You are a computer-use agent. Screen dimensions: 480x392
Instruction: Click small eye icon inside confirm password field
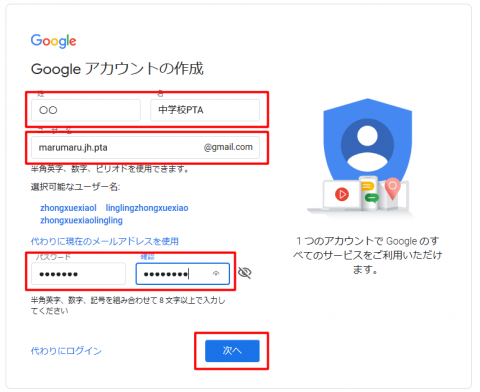coord(216,274)
